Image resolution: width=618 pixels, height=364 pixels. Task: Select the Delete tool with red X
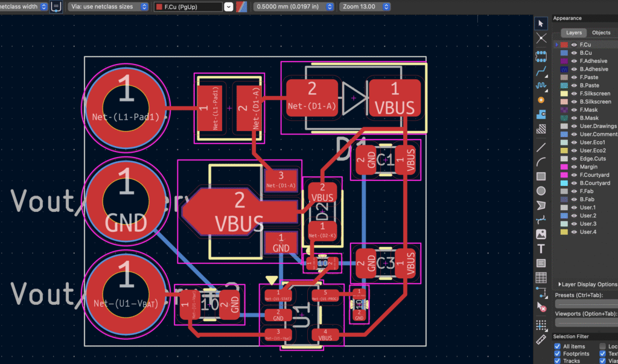[541, 307]
